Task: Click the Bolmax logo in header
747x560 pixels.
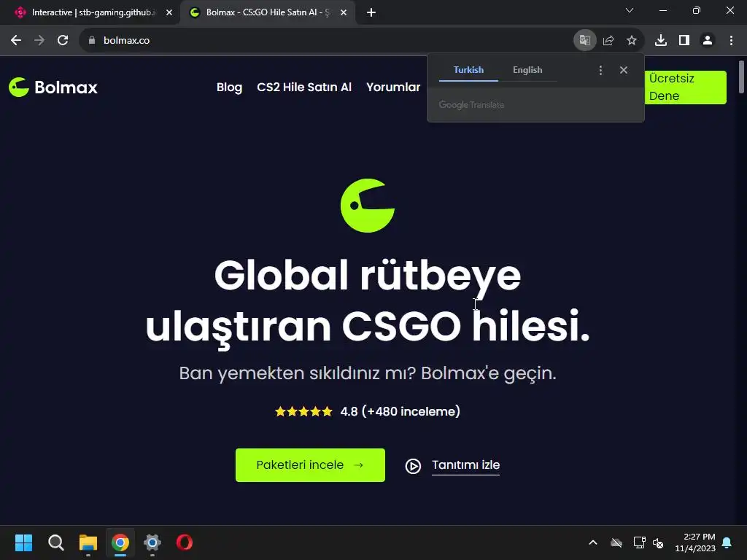Action: coord(53,87)
